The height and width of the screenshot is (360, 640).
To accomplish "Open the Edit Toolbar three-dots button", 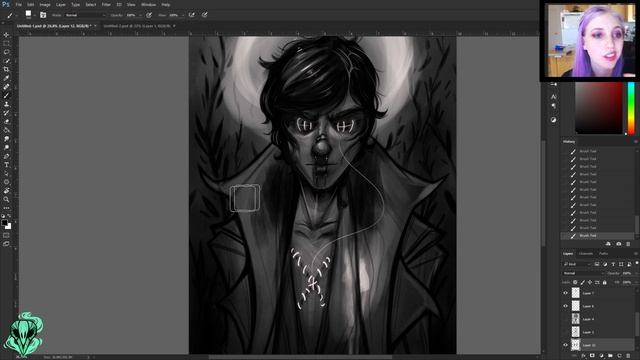I will point(6,208).
